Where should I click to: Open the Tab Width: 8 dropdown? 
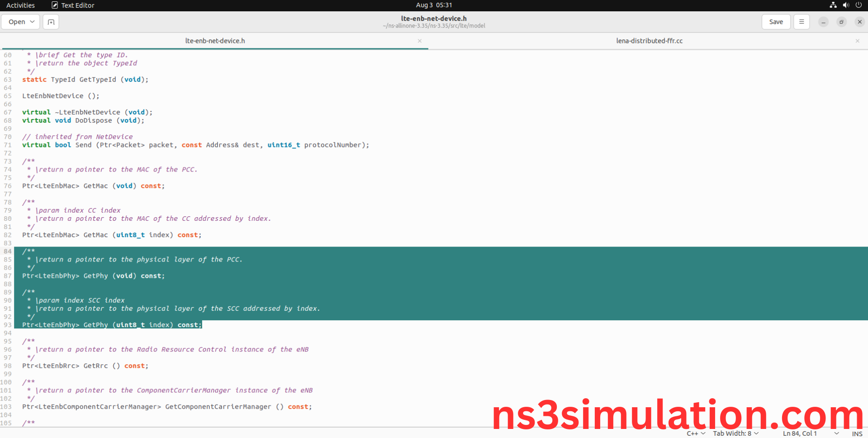(x=735, y=433)
